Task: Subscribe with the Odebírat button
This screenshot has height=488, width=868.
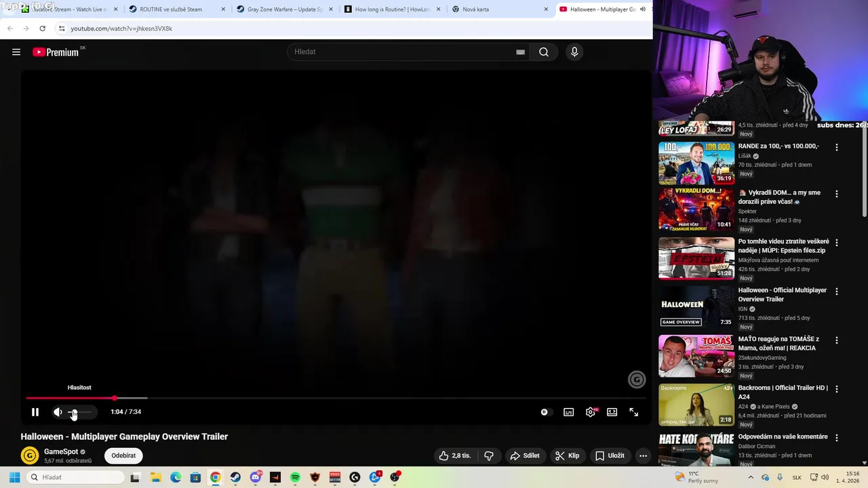Action: (x=123, y=455)
